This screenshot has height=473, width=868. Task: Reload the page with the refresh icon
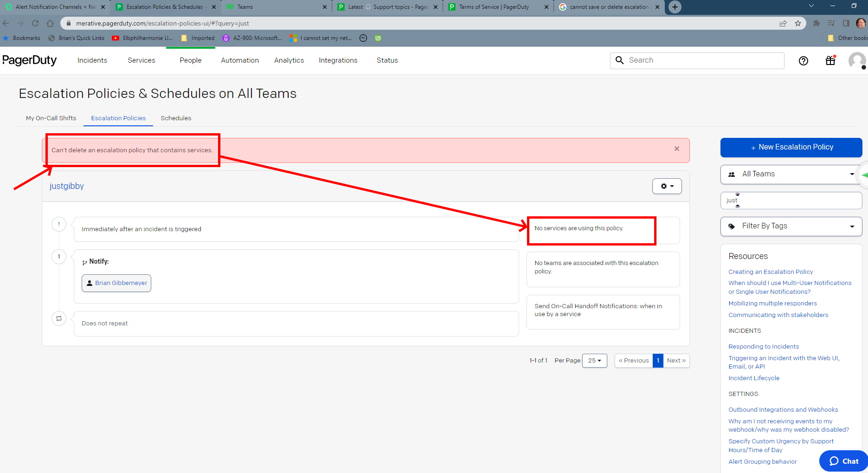tap(35, 23)
